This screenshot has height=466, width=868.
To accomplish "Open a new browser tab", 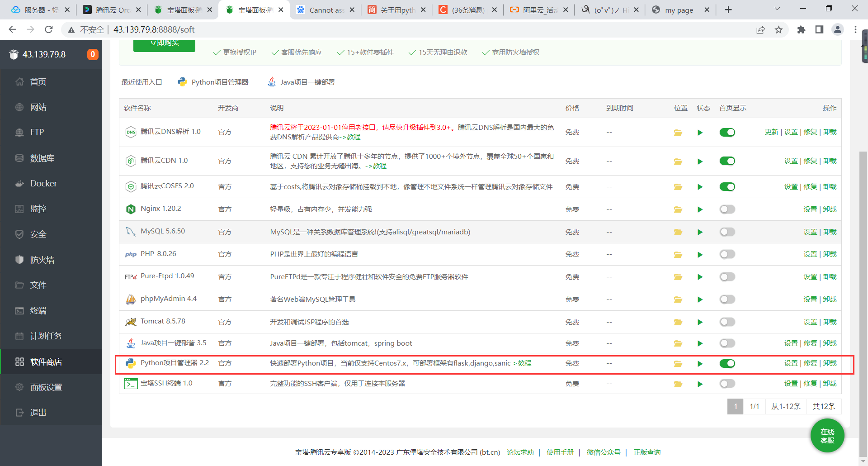I will tap(728, 10).
